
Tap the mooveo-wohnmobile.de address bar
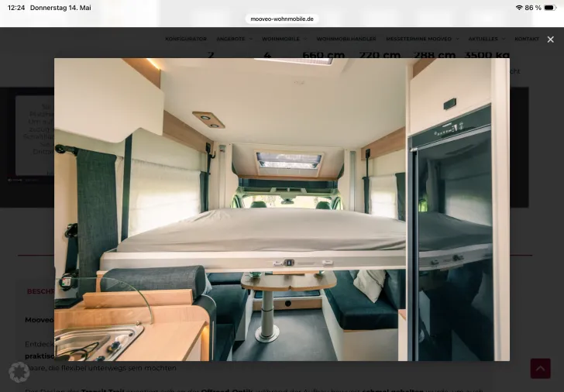(x=282, y=19)
